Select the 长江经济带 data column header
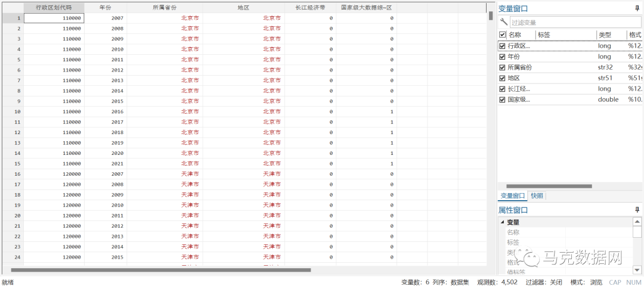This screenshot has width=644, height=286. click(310, 8)
